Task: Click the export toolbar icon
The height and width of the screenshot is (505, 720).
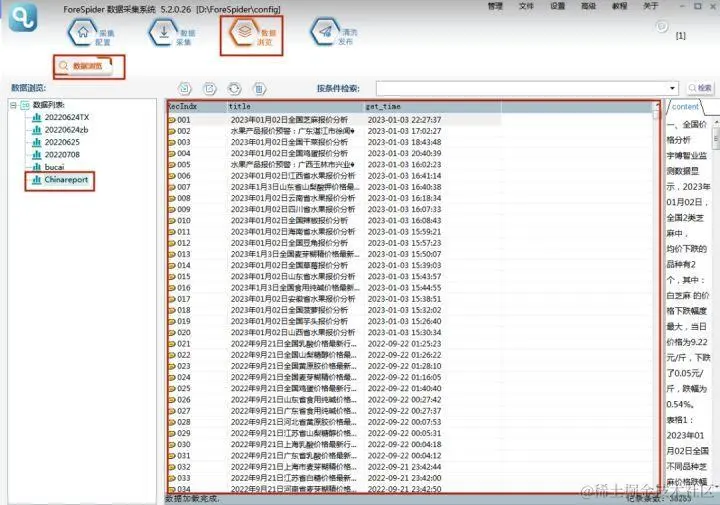Action: coord(210,88)
